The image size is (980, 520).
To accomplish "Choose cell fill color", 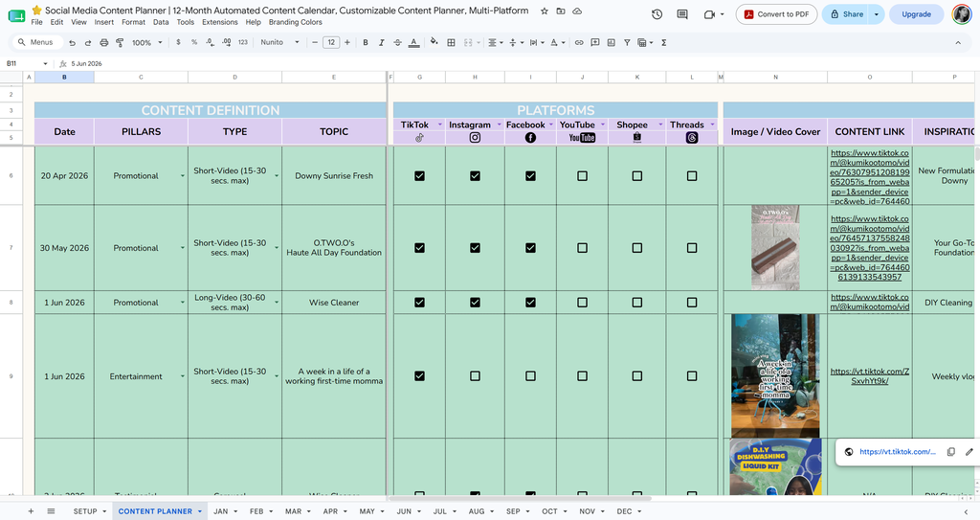I will 434,42.
